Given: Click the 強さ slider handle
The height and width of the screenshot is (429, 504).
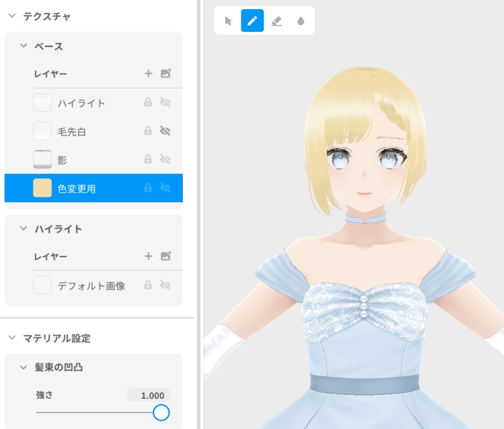Looking at the screenshot, I should pos(161,413).
